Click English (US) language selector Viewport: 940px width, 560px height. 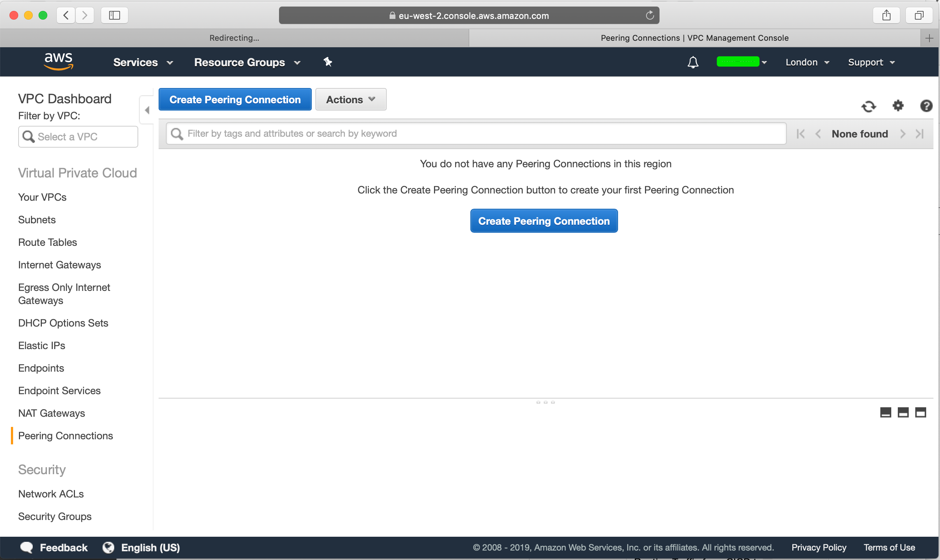coord(151,548)
